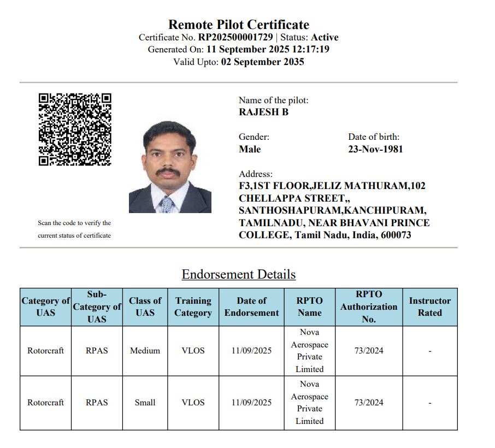Click the Date of Endorsement column header
The width and height of the screenshot is (495, 448).
[x=251, y=306]
